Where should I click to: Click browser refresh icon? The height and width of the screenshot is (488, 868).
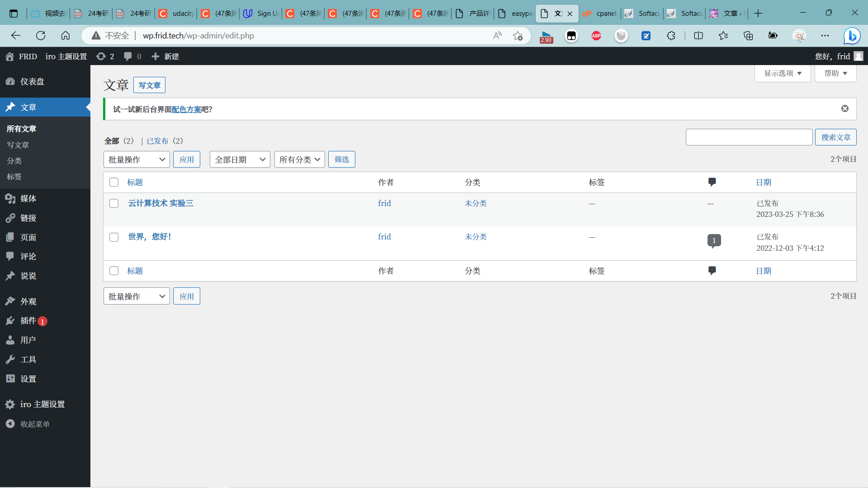[41, 36]
